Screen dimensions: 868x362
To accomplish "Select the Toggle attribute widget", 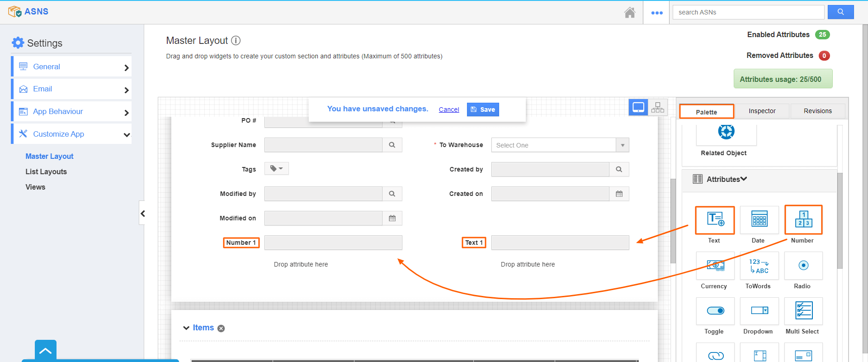I will click(715, 311).
